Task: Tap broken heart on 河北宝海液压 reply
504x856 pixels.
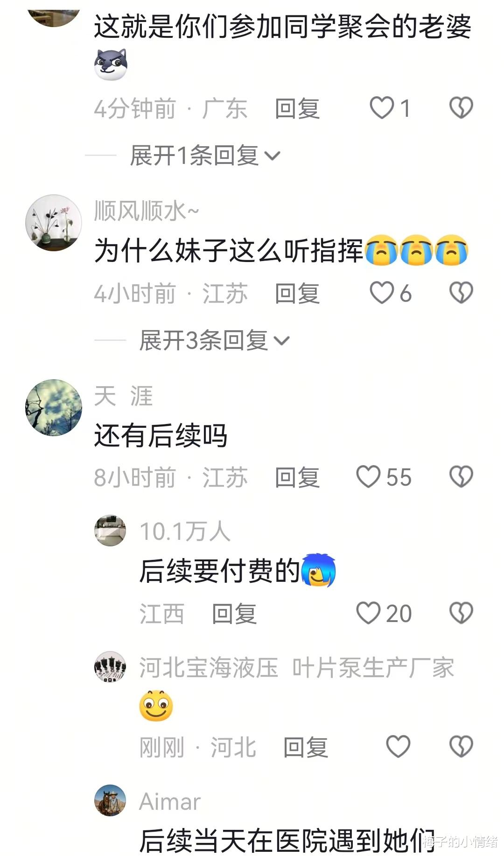Action: (461, 746)
